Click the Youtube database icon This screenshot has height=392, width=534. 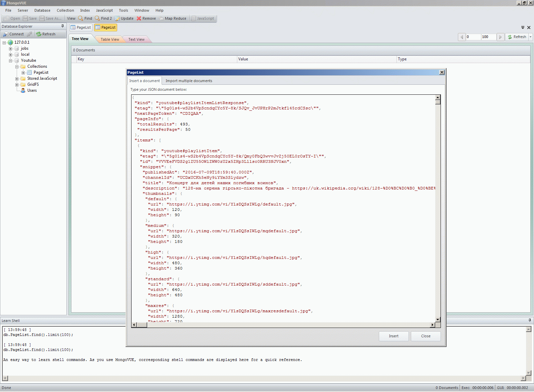(x=17, y=60)
